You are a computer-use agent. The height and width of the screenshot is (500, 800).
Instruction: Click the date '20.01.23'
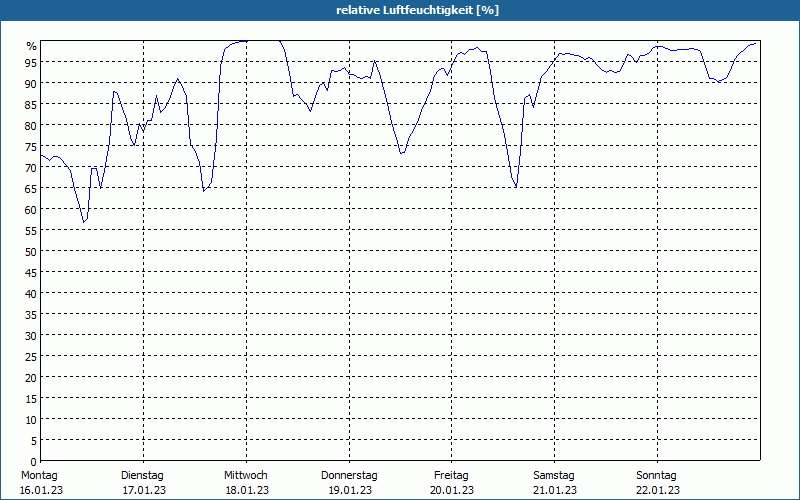(452, 490)
